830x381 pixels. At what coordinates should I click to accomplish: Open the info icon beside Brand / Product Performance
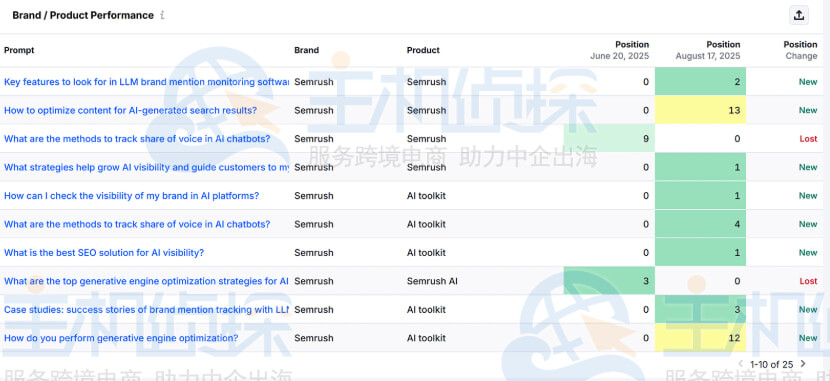click(162, 15)
